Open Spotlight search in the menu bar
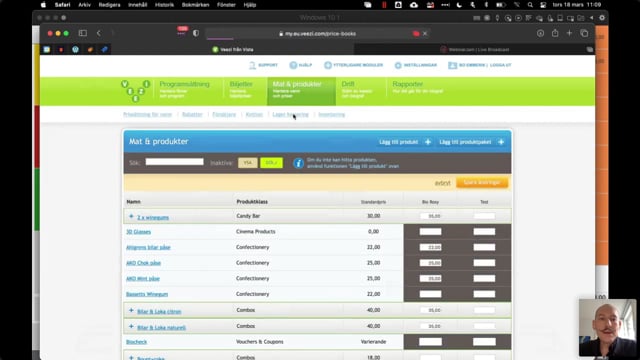 530,5
